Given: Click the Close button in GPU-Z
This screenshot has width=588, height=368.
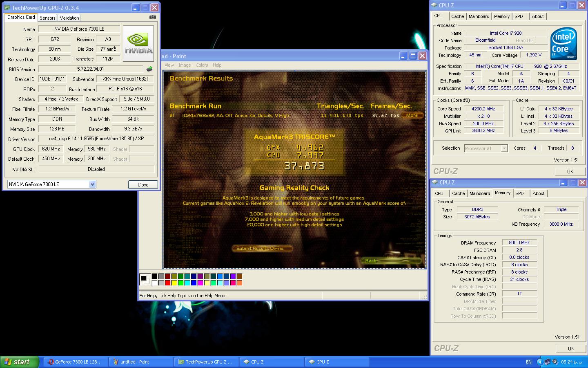Looking at the screenshot, I should click(143, 184).
